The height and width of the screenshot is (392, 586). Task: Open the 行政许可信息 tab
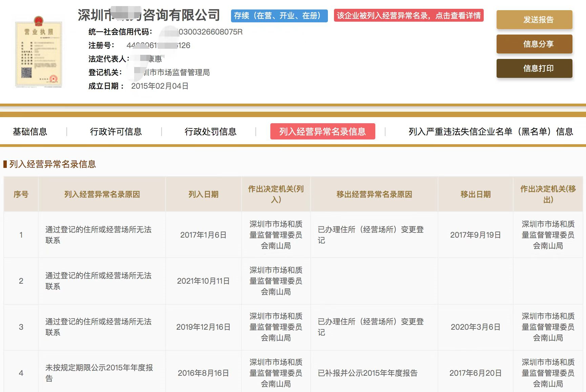pos(116,132)
